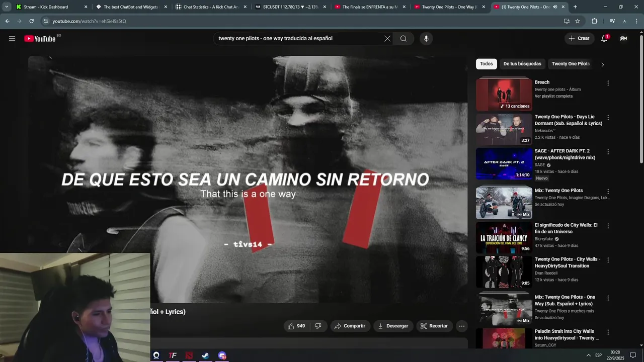Click the install app icon in address bar
This screenshot has width=644, height=362.
567,21
